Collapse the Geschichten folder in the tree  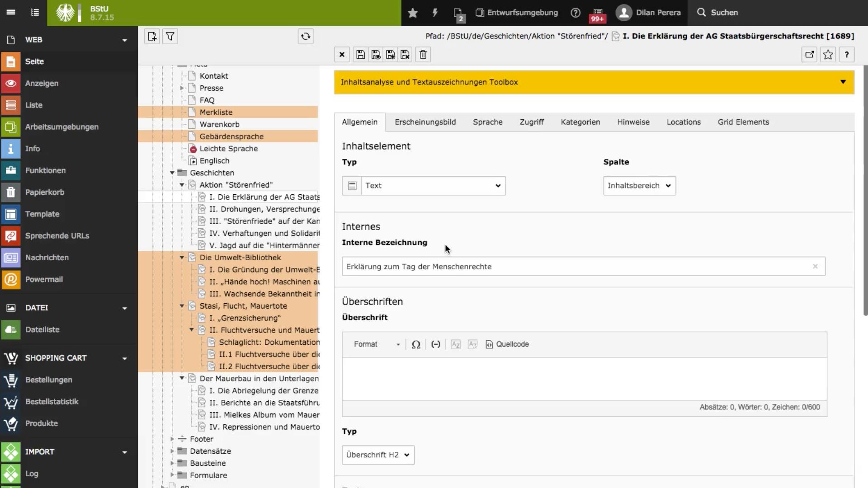click(172, 173)
